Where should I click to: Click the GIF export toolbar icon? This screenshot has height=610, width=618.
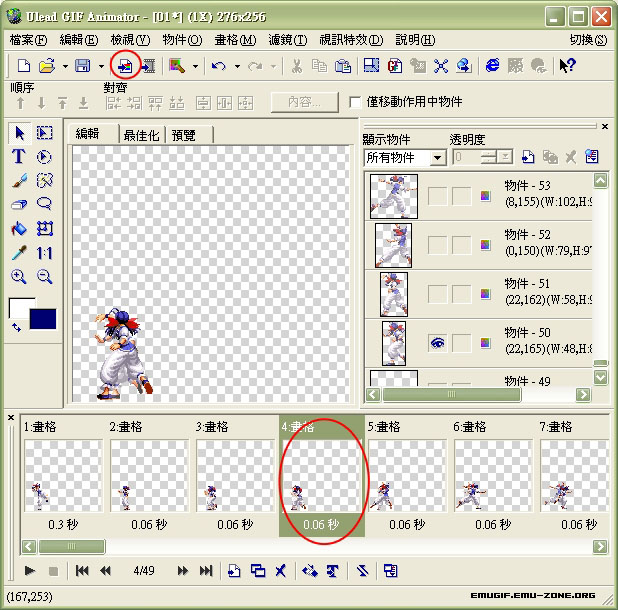pyautogui.click(x=395, y=65)
